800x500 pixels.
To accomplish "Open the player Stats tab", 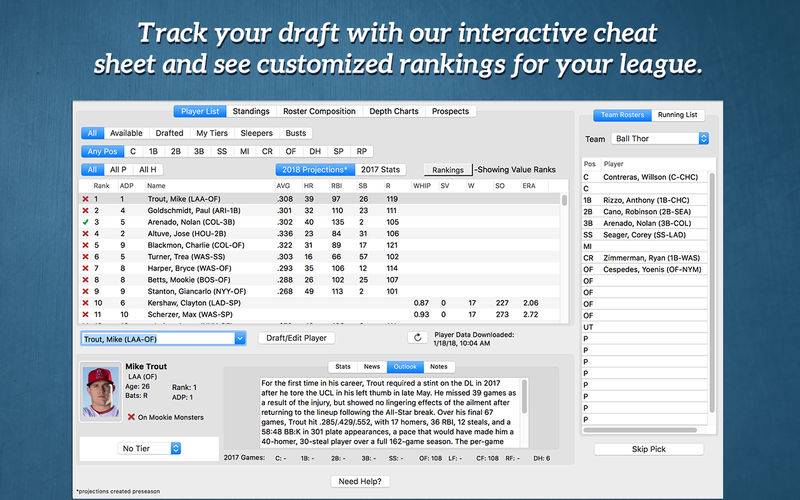I will (x=343, y=366).
